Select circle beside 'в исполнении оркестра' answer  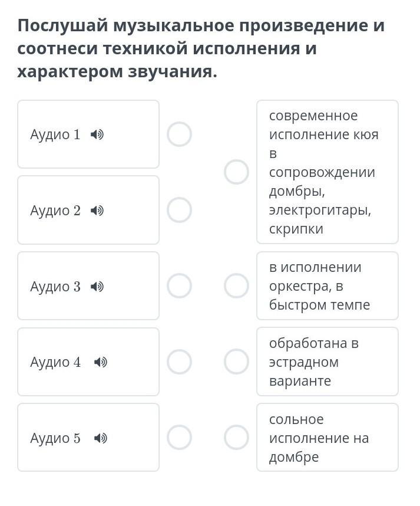[236, 286]
